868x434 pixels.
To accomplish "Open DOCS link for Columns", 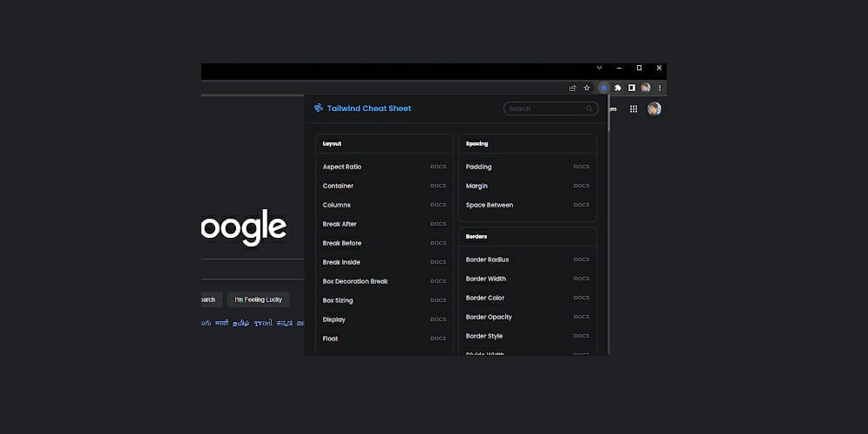I will (x=437, y=205).
